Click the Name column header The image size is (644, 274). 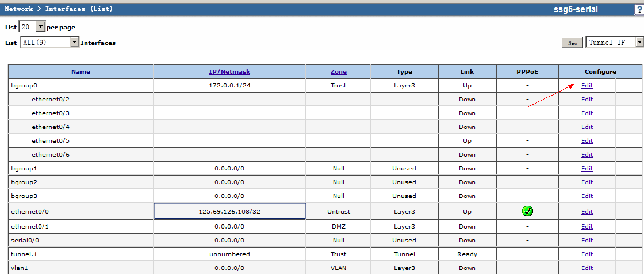[x=80, y=72]
